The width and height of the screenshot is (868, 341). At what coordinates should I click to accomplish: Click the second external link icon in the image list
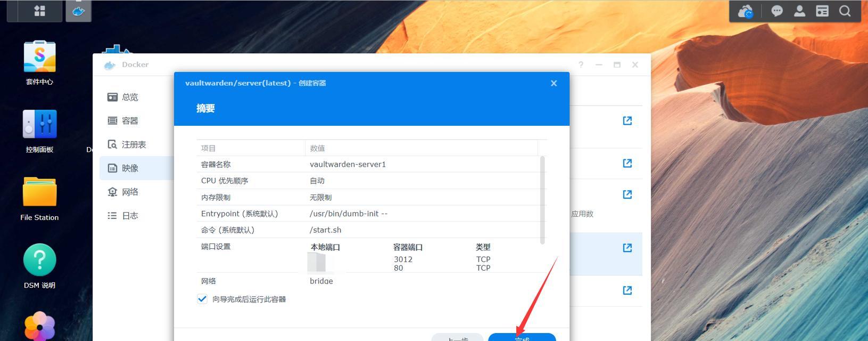click(x=627, y=163)
